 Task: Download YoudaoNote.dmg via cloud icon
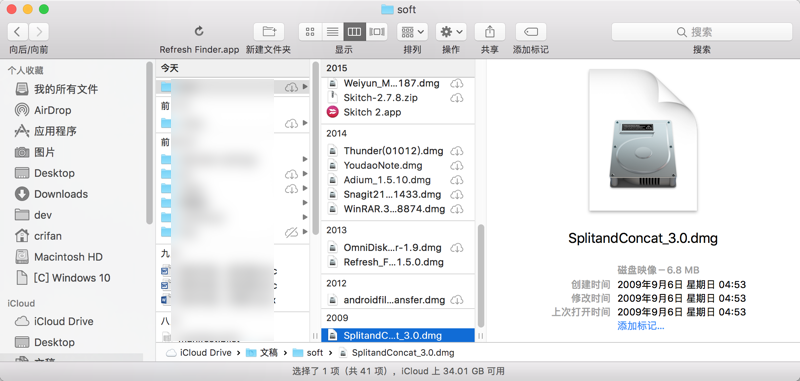pos(457,165)
